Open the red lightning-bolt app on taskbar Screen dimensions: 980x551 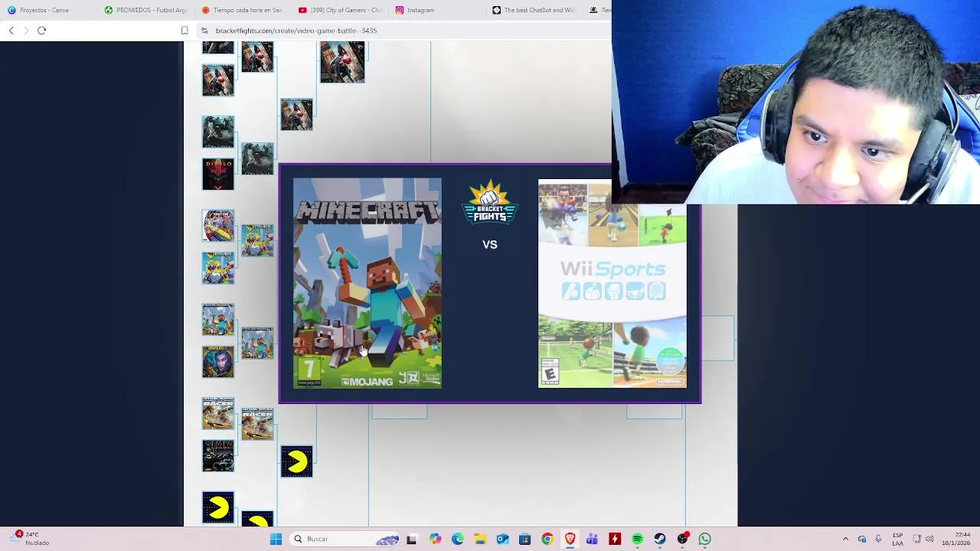coord(615,539)
